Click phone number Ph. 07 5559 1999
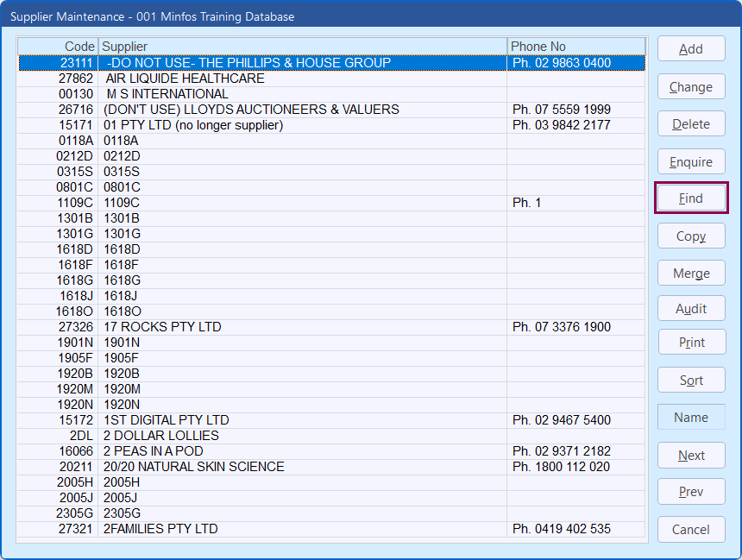 (x=562, y=110)
